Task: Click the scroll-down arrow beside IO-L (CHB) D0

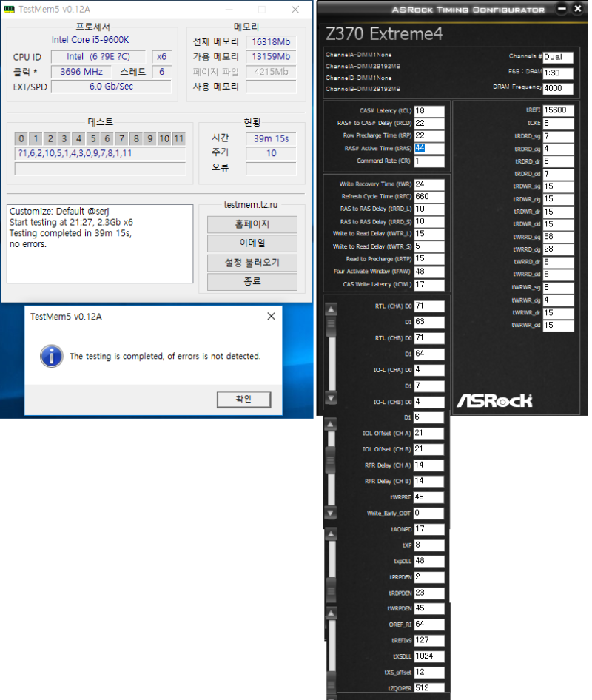Action: (331, 398)
